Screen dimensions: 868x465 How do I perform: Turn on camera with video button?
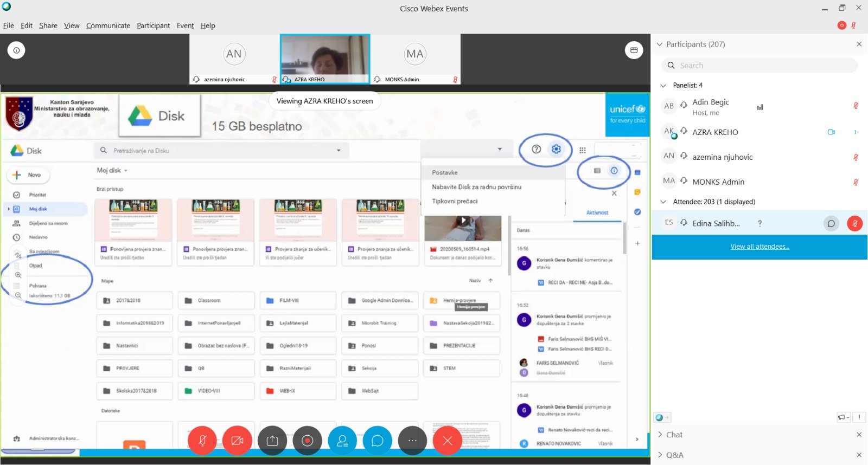click(237, 441)
